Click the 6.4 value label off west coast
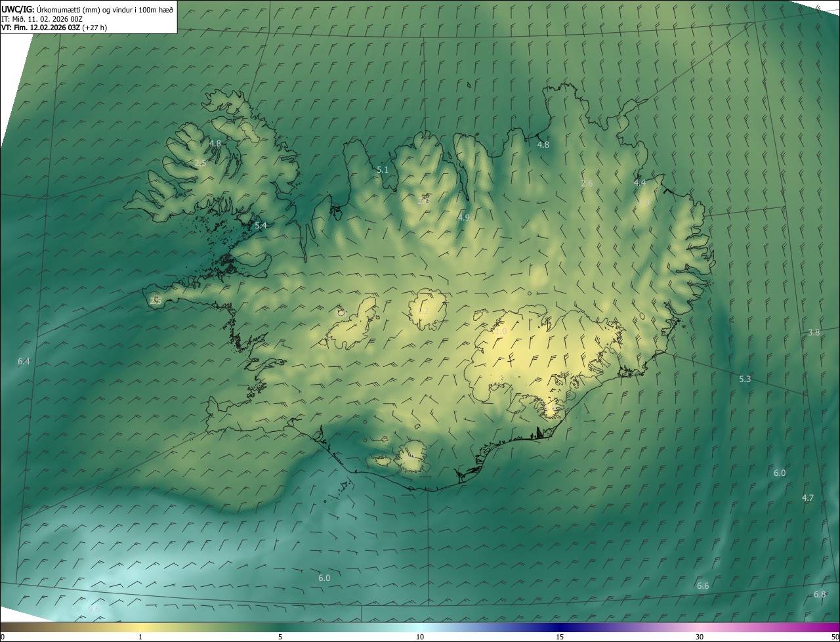Image resolution: width=840 pixels, height=642 pixels. click(24, 362)
